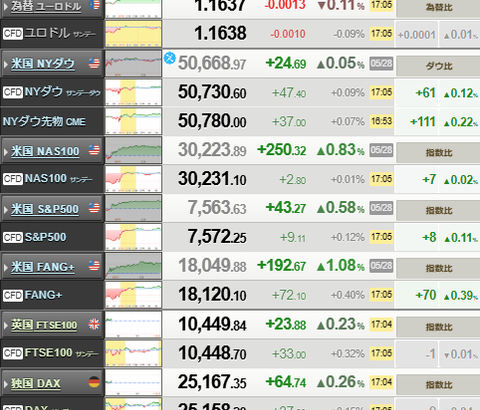Click the price 50,780.00
Image resolution: width=480 pixels, height=410 pixels.
[212, 121]
